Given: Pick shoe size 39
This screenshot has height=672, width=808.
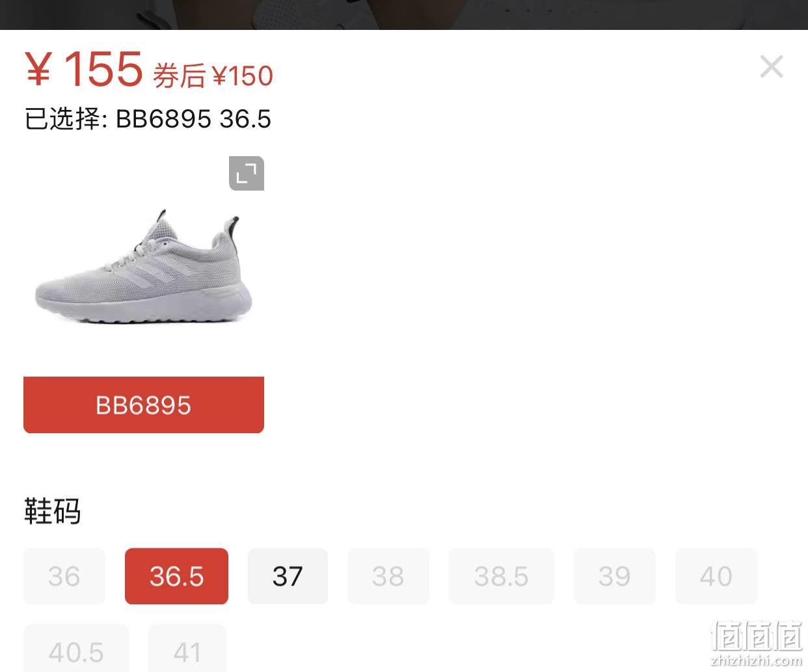Looking at the screenshot, I should [615, 576].
